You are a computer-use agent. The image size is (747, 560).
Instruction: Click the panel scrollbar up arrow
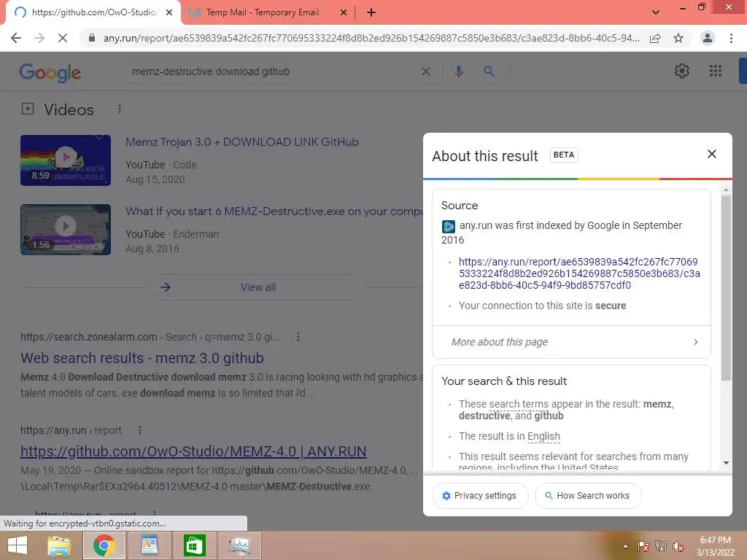(x=726, y=190)
